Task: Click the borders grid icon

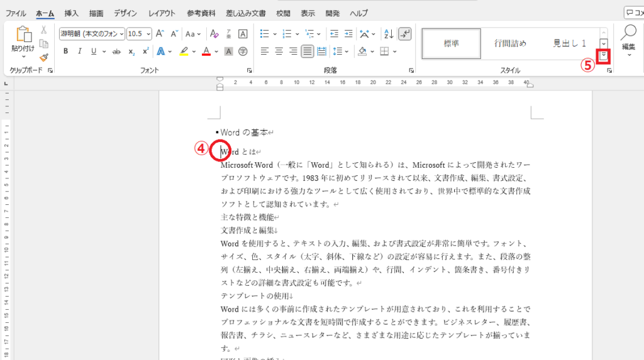Action: [x=384, y=52]
